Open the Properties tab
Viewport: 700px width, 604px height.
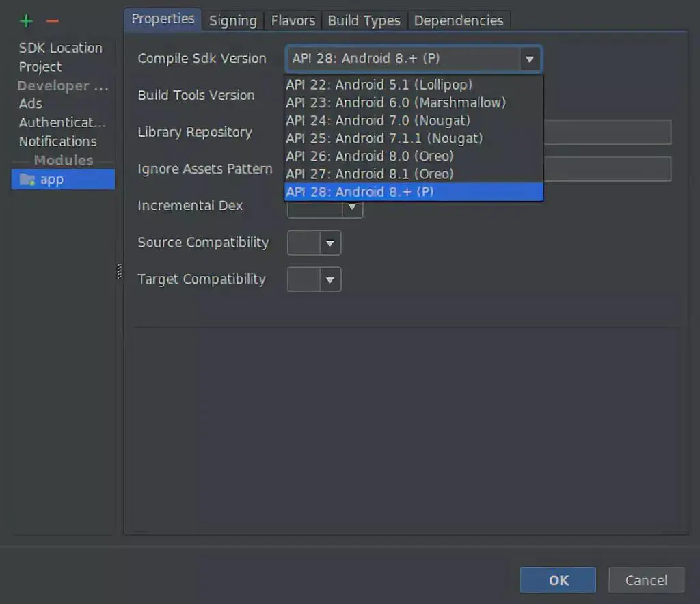pos(163,19)
